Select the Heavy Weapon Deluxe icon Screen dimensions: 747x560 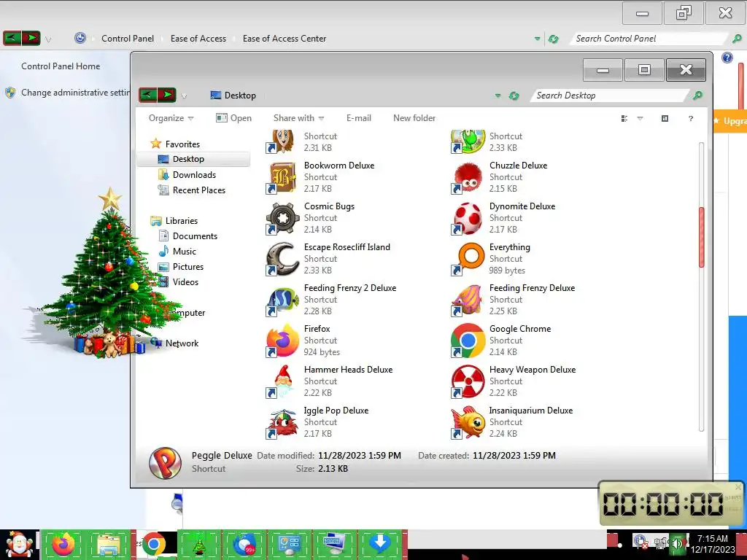[x=468, y=381]
